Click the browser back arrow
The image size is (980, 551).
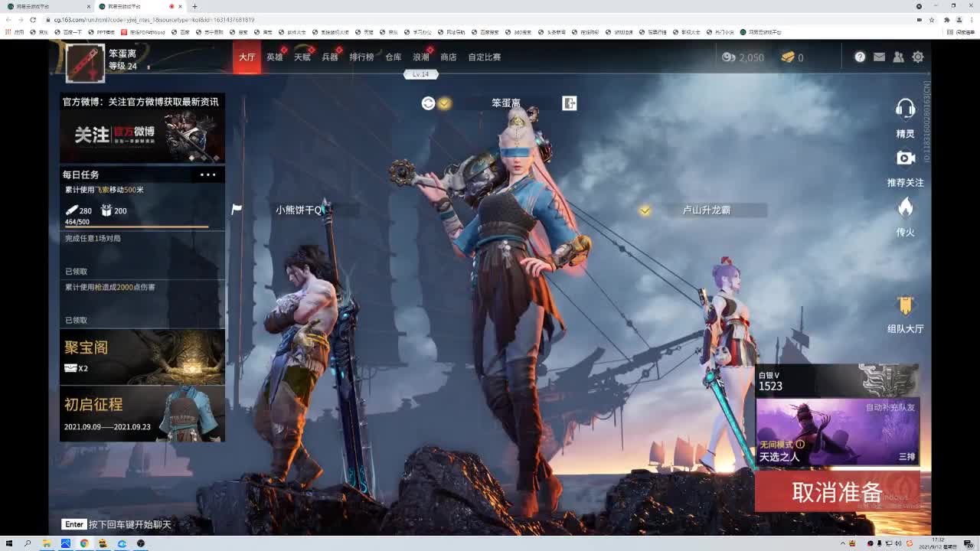[x=9, y=20]
